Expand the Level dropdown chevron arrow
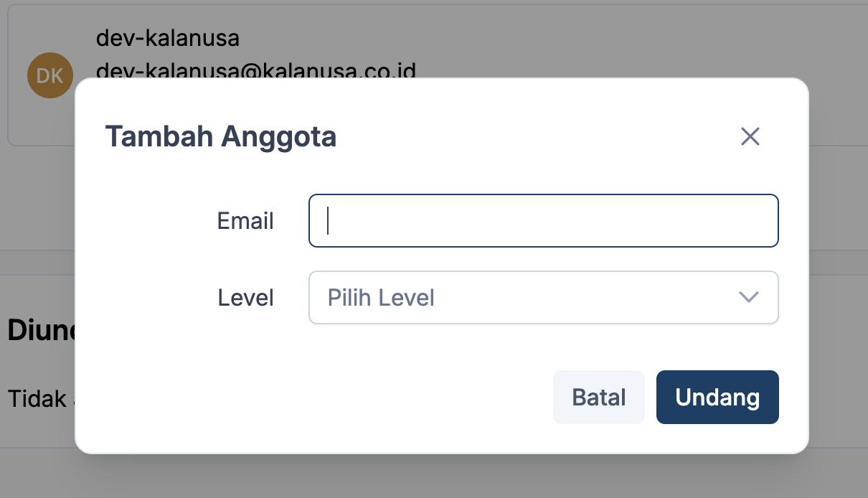Image resolution: width=868 pixels, height=498 pixels. pyautogui.click(x=748, y=297)
